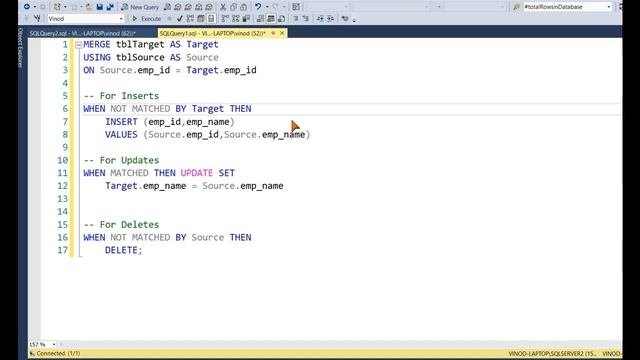The width and height of the screenshot is (640, 360).
Task: Click the -- For Updates comment
Action: tap(121, 160)
